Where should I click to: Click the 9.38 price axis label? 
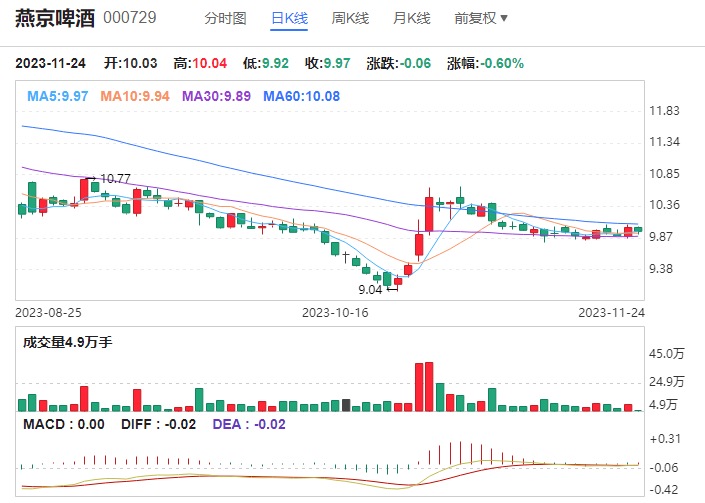click(660, 269)
